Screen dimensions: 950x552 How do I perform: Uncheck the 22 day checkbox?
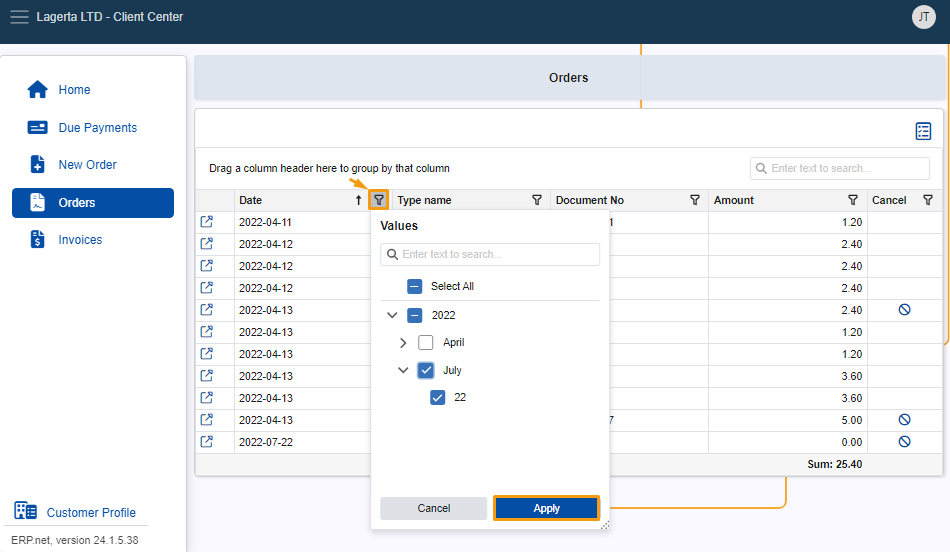[437, 397]
